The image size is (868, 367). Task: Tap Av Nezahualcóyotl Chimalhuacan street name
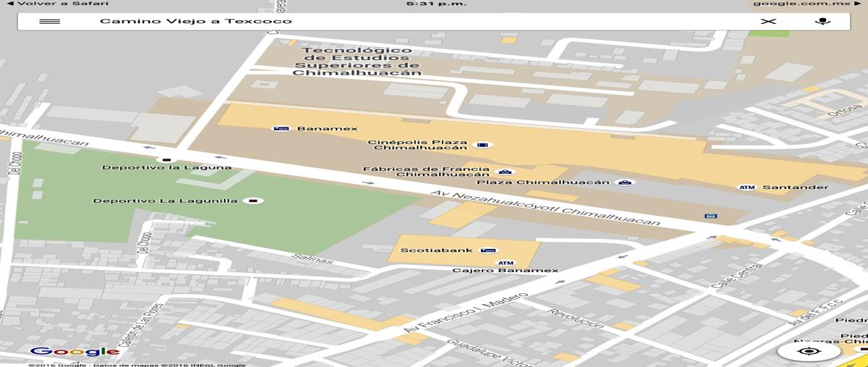pos(546,208)
